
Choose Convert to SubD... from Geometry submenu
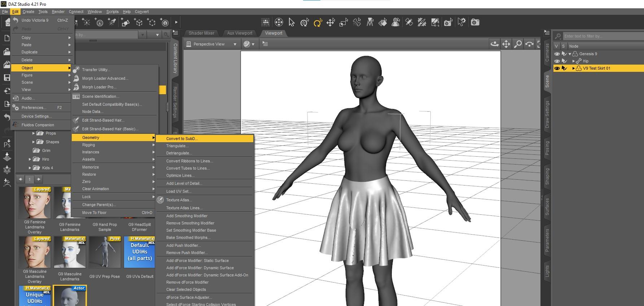(x=182, y=139)
